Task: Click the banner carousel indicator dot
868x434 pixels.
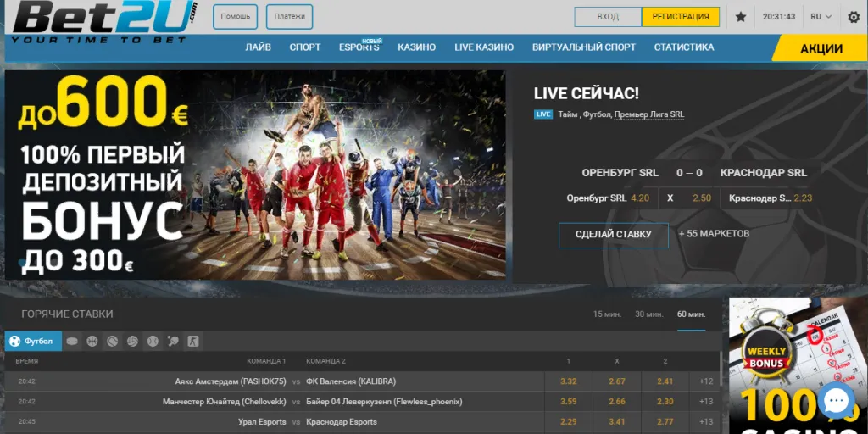Action: 22,262
